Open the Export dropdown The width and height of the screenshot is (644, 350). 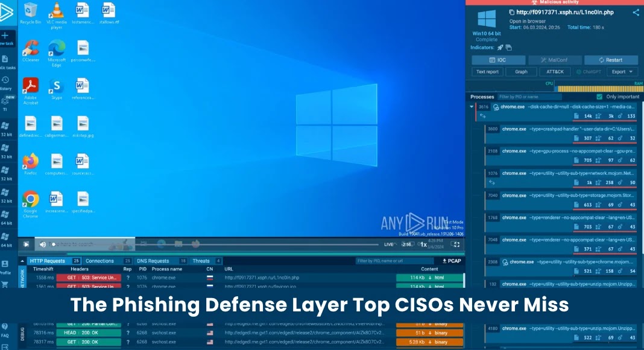point(621,71)
